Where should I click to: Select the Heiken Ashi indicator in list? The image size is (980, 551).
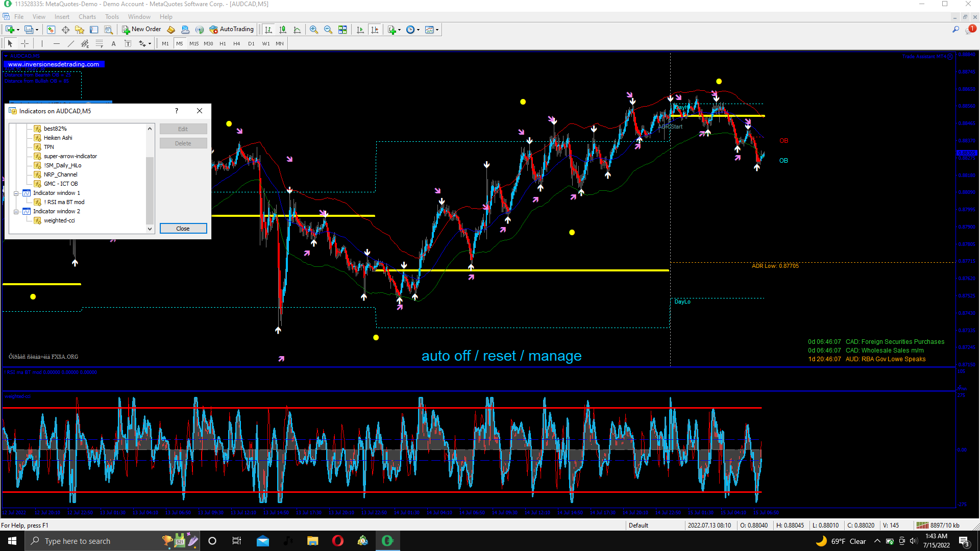click(x=58, y=138)
